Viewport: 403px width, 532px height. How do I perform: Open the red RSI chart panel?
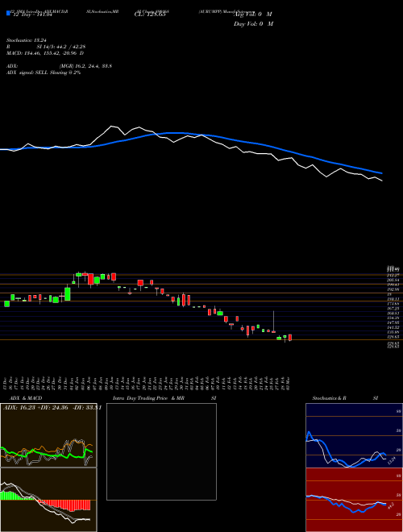click(x=354, y=500)
